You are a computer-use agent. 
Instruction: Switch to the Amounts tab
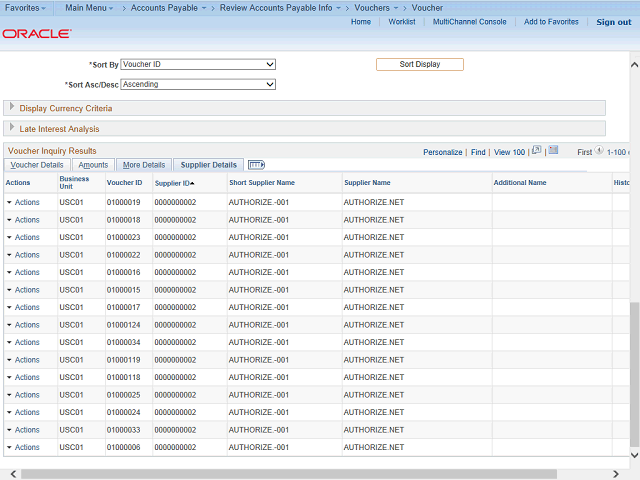point(93,165)
